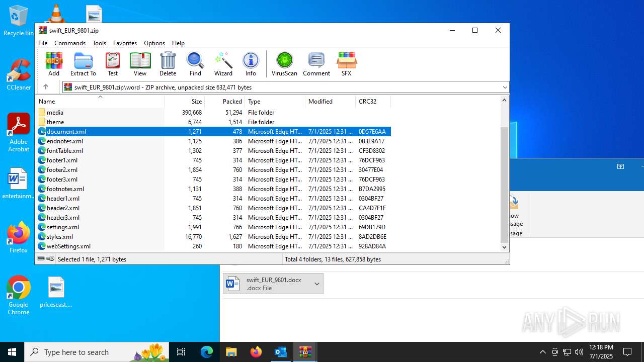Sort file list by Type column
Viewport: 644px width, 362px height.
pos(275,102)
